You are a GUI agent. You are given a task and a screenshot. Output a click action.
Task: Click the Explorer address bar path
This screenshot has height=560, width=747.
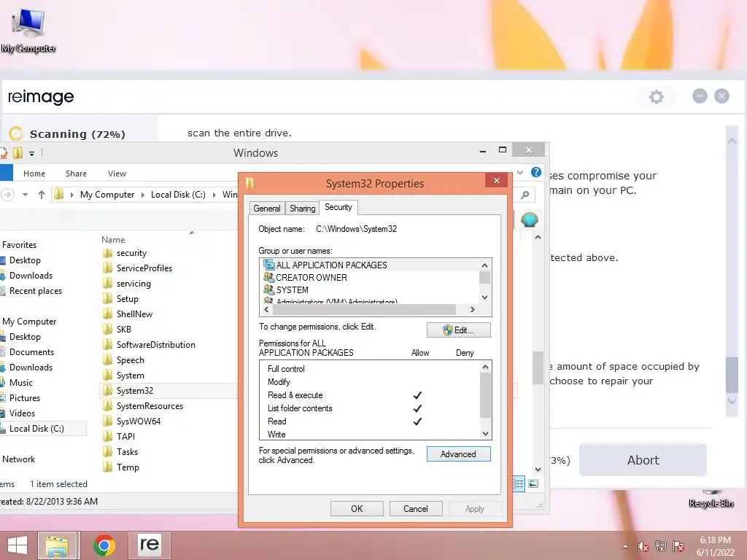coord(145,194)
